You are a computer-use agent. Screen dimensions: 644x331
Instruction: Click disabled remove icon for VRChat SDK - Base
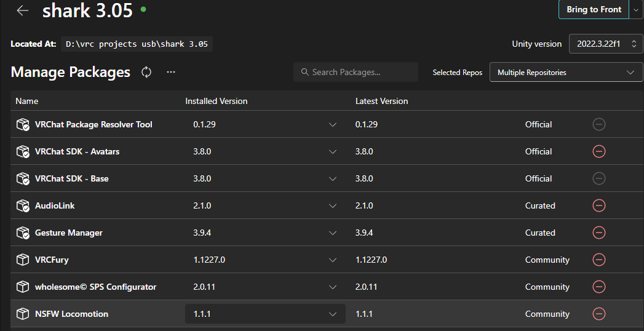(x=599, y=178)
